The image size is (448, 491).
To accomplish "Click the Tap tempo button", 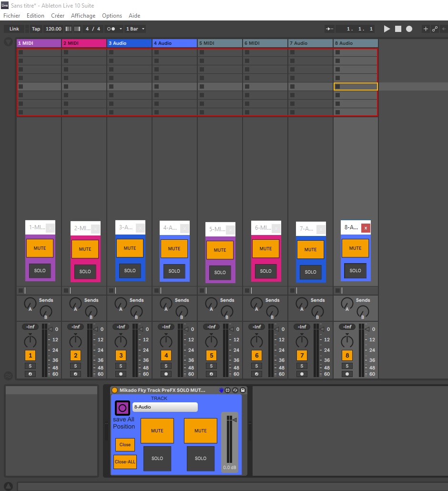I will [36, 29].
